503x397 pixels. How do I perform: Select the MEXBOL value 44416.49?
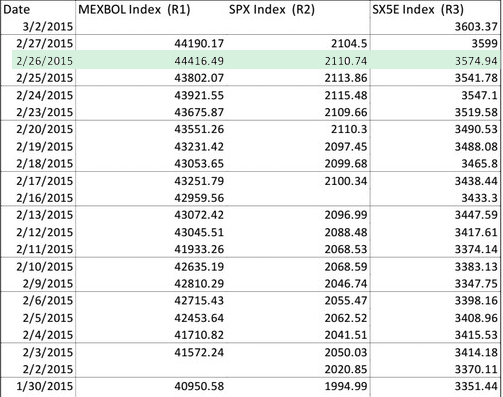[x=199, y=61]
